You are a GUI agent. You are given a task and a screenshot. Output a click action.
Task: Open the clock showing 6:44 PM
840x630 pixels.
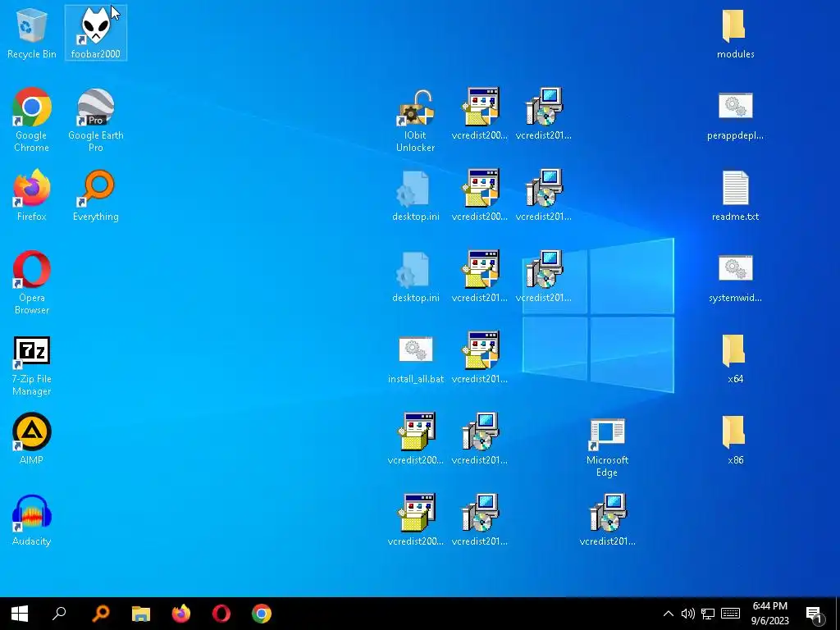pyautogui.click(x=769, y=614)
